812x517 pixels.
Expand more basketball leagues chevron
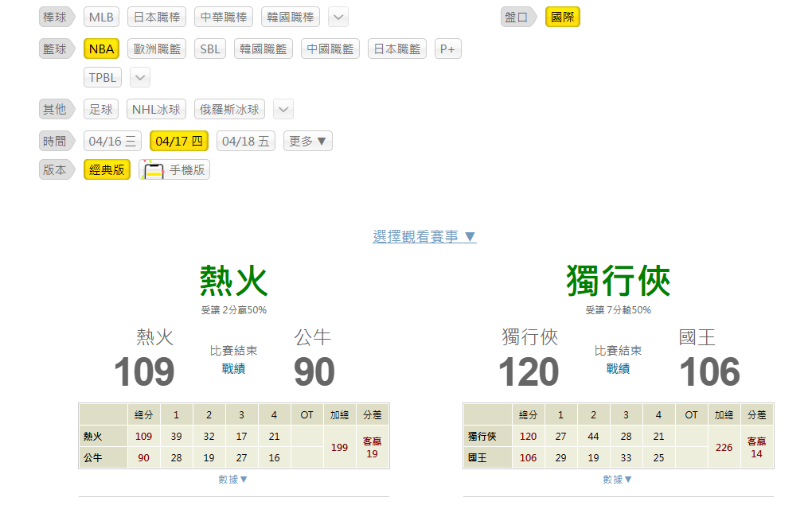140,78
